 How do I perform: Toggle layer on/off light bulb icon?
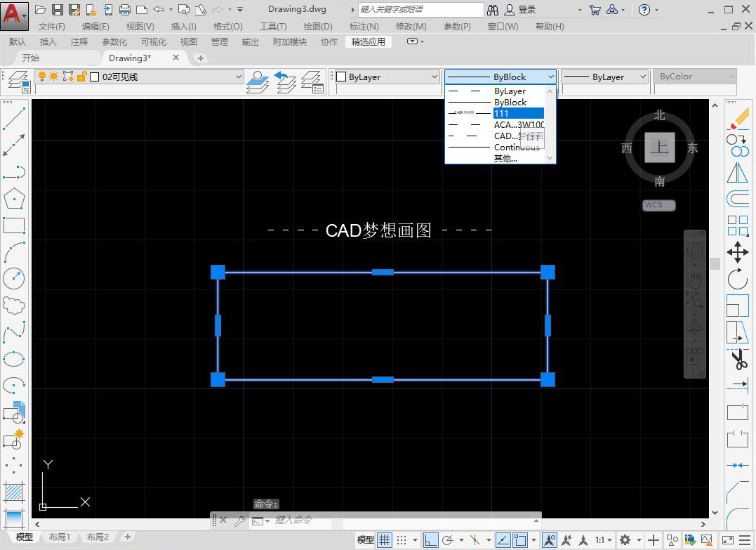point(42,77)
